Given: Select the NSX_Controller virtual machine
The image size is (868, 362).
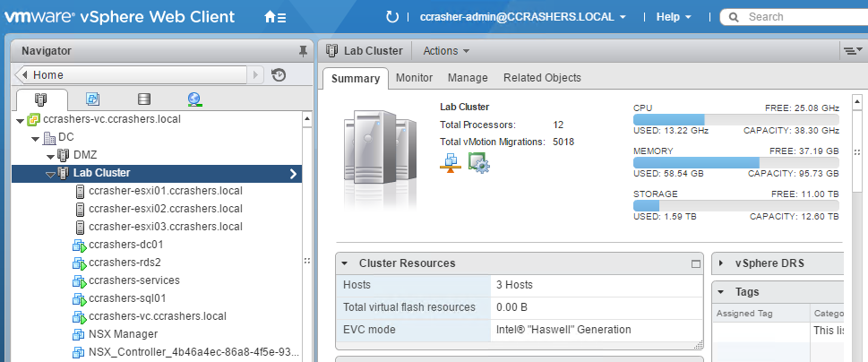Looking at the screenshot, I should click(193, 352).
